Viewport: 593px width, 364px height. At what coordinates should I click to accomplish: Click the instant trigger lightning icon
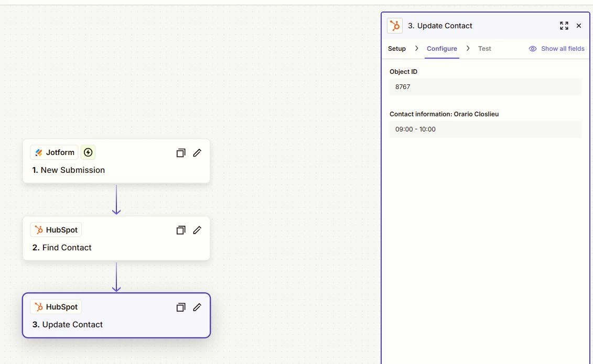click(88, 152)
